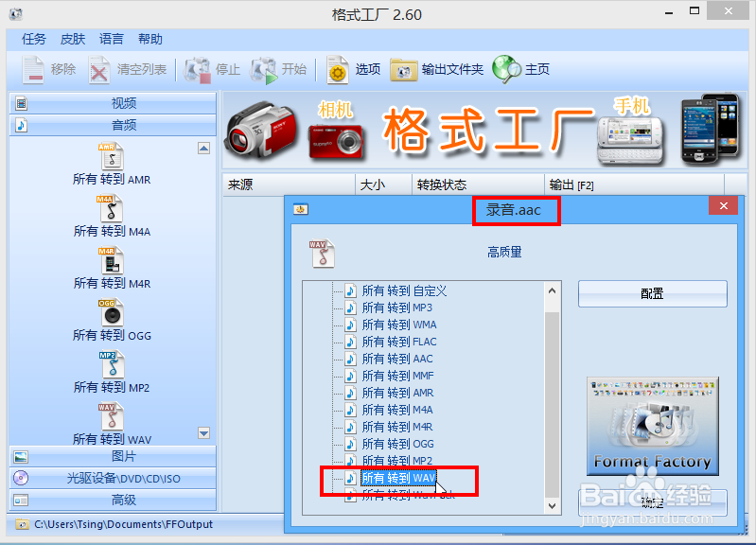Click the 格式工厂 2.60 title text
Image resolution: width=756 pixels, height=545 pixels.
coord(377,15)
